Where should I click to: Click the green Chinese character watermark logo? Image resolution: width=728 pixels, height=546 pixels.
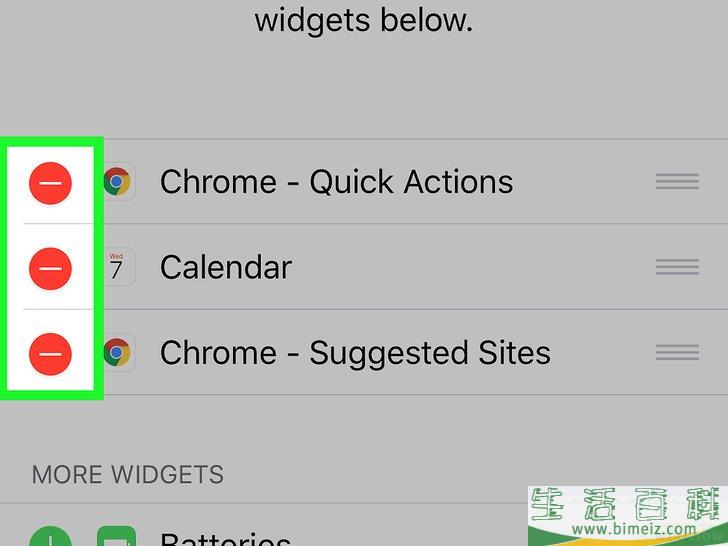(629, 504)
